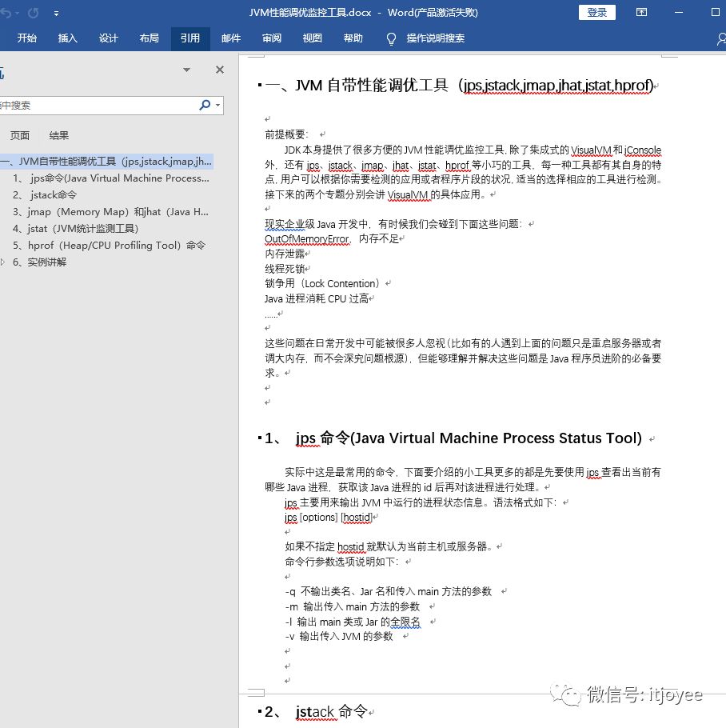The image size is (726, 728).
Task: Go to heading 5、hprof in navigation
Action: tap(109, 245)
